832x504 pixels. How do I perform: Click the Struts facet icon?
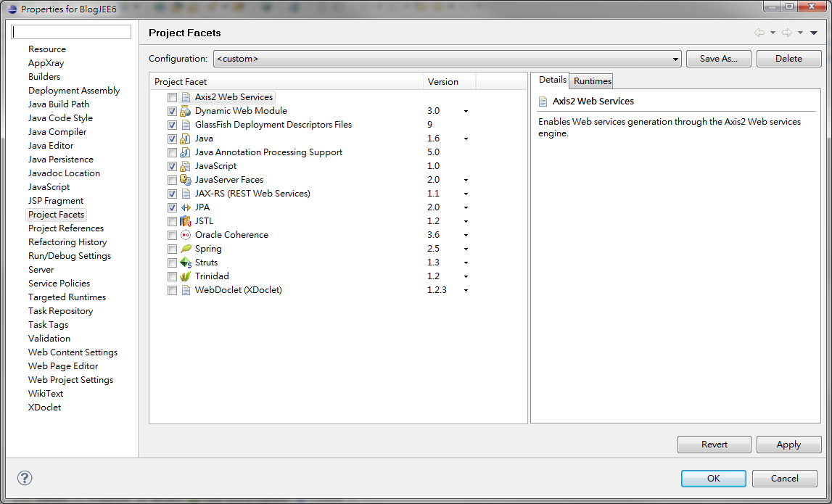pyautogui.click(x=186, y=263)
